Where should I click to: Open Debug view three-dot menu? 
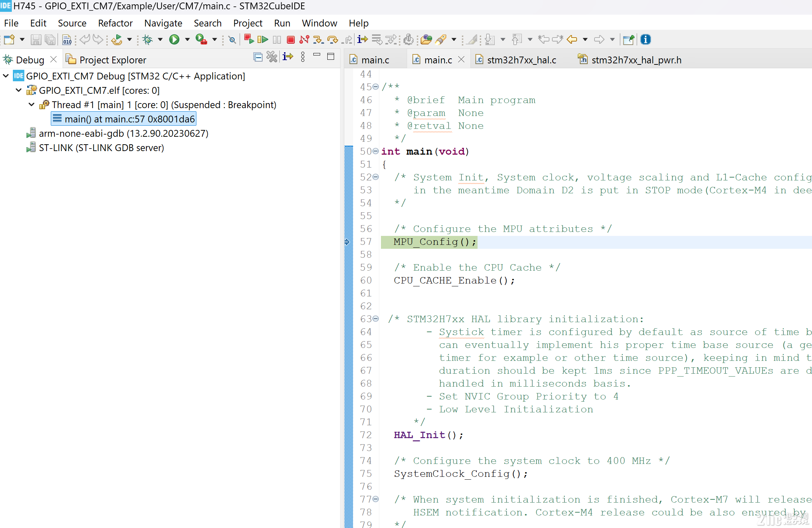click(303, 57)
